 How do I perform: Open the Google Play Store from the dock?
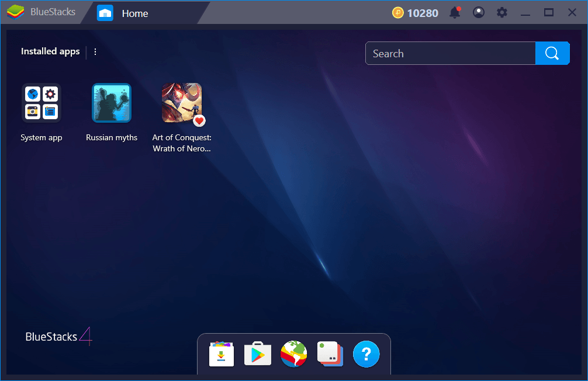coord(257,354)
